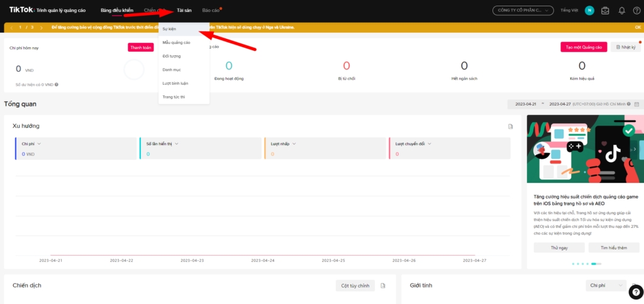The width and height of the screenshot is (644, 304).
Task: Click the Tạo một Quảng cáo button
Action: (x=583, y=47)
